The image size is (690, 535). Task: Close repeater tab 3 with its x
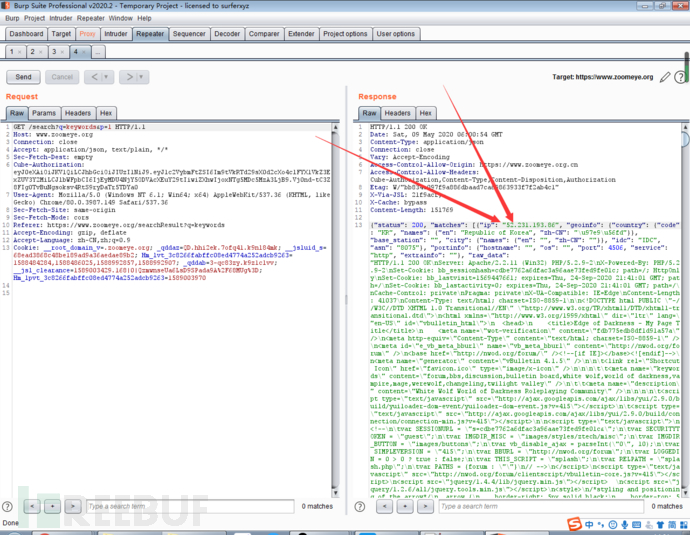click(62, 52)
